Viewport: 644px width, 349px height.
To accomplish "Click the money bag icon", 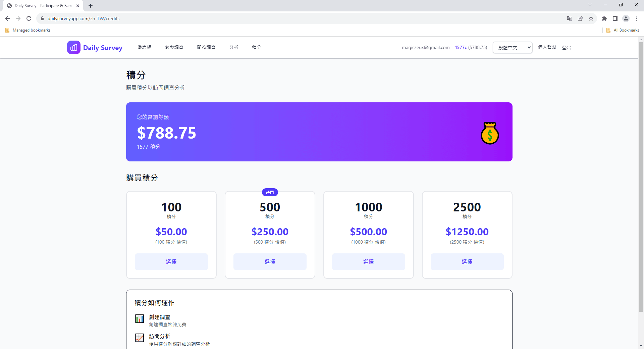I will pos(490,133).
